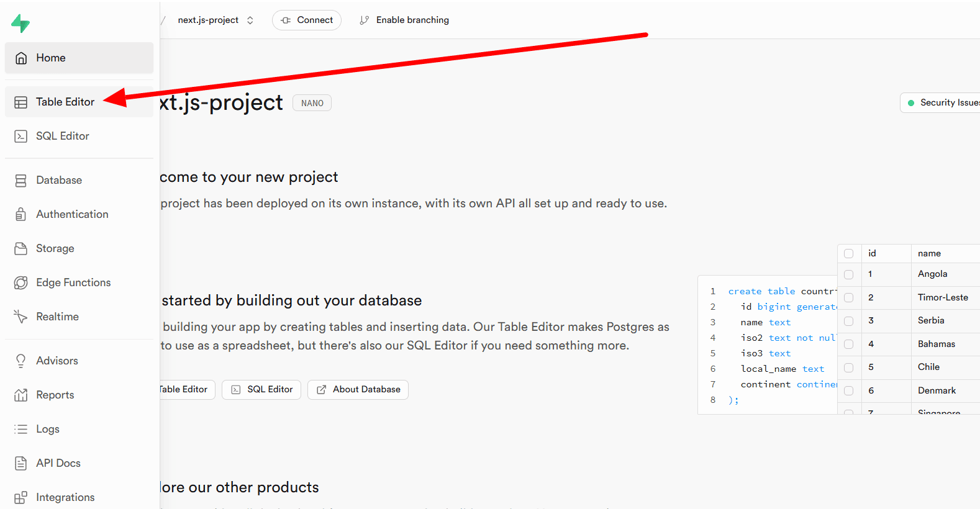Click the Home house icon
This screenshot has height=509, width=980.
[x=21, y=58]
